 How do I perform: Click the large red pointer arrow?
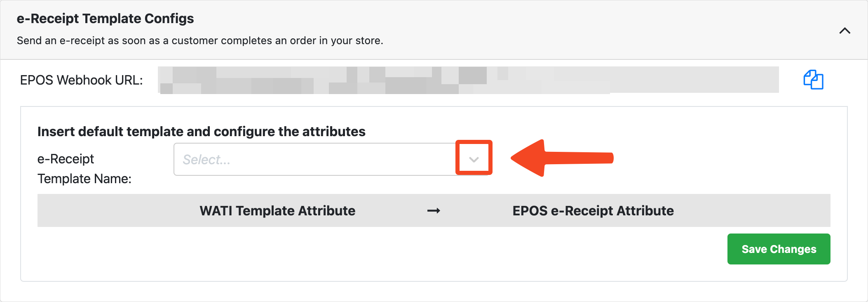point(562,158)
